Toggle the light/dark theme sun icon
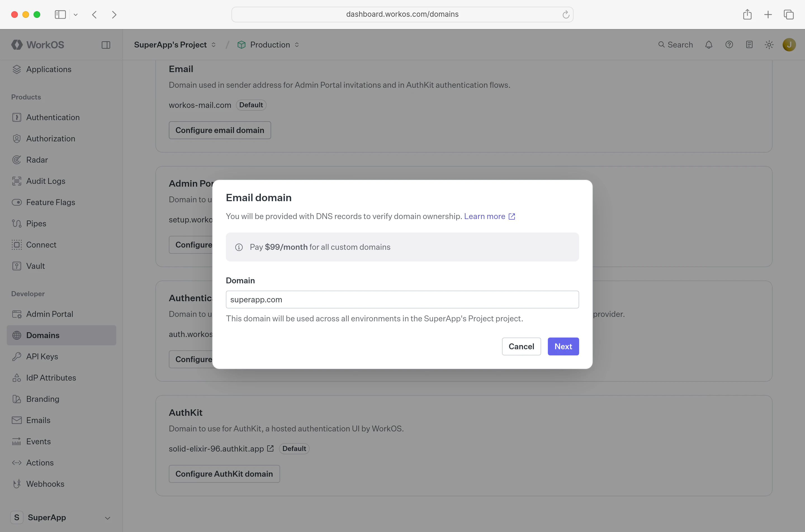This screenshot has height=532, width=805. click(770, 45)
